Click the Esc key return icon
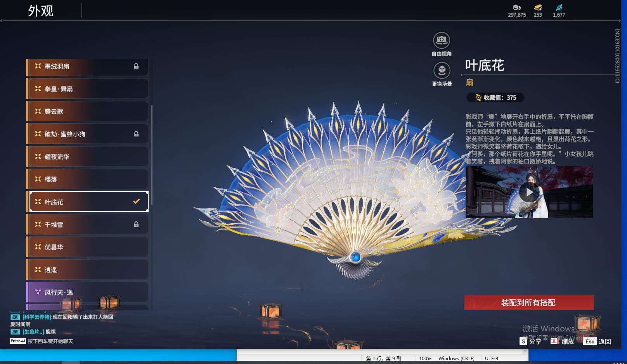627x364 pixels. [x=590, y=342]
